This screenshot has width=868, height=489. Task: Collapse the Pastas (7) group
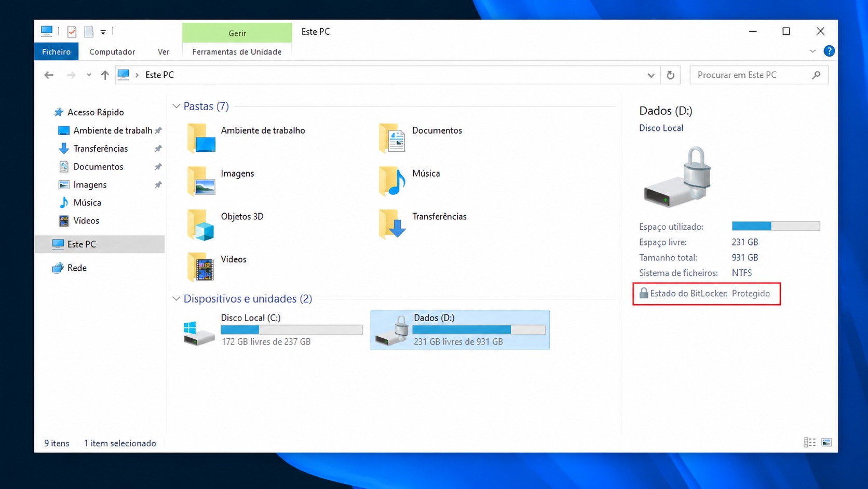point(176,106)
